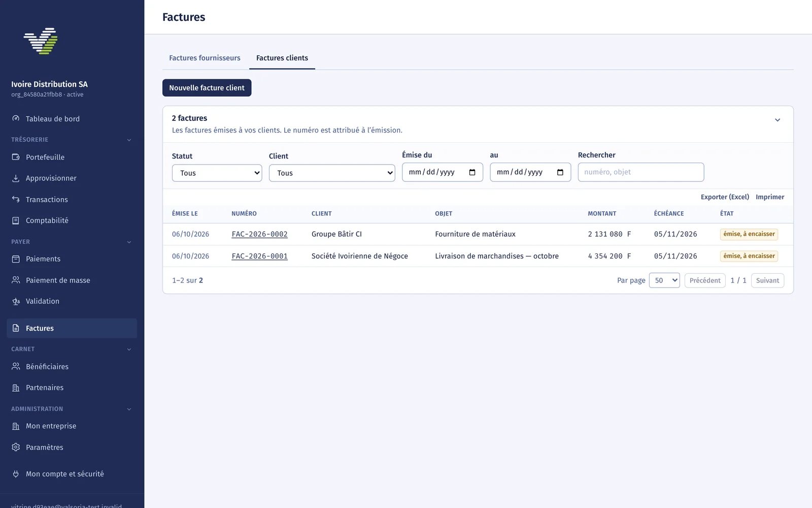812x508 pixels.
Task: Click the Valsoria logo in the sidebar
Action: [41, 41]
